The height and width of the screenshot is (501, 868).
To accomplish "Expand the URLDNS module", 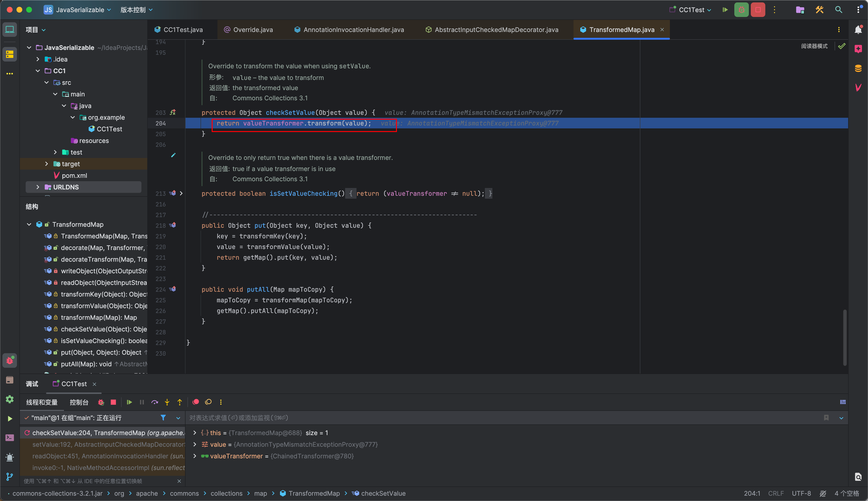I will (38, 187).
